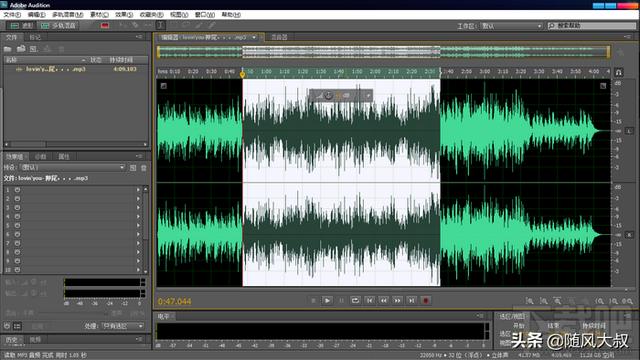Click the headphone icon beside timeline ruler

(x=619, y=72)
